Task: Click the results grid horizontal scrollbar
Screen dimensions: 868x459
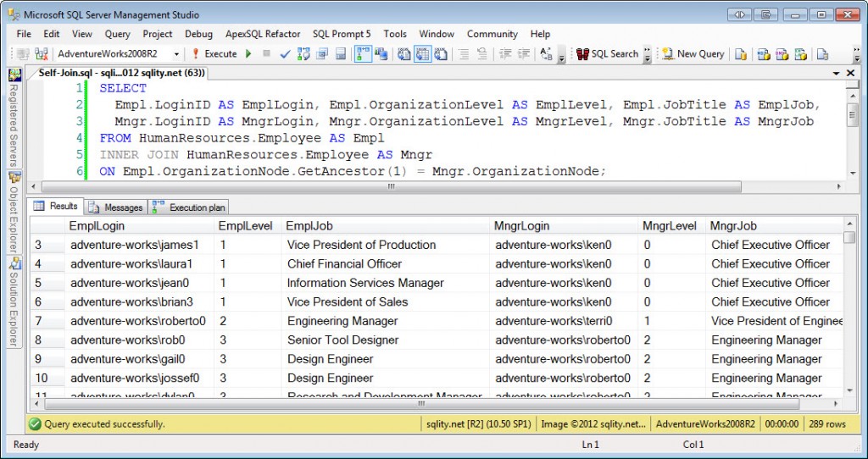Action: tap(420, 404)
